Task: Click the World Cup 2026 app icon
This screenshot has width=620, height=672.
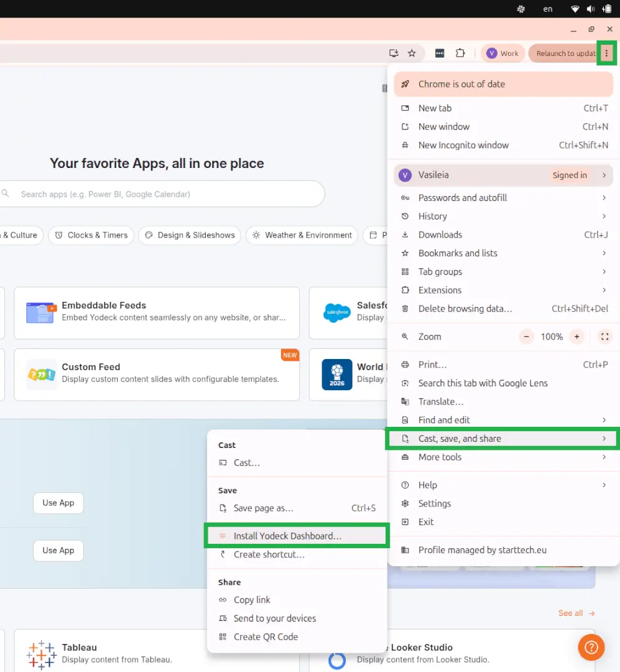Action: point(337,375)
